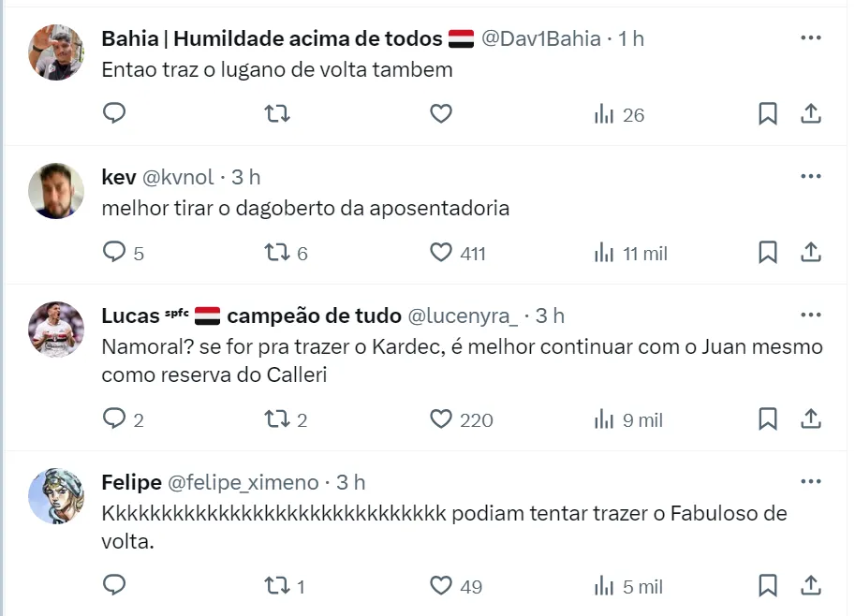Share kev's tweet using share icon
Image resolution: width=855 pixels, height=616 pixels.
click(x=811, y=253)
